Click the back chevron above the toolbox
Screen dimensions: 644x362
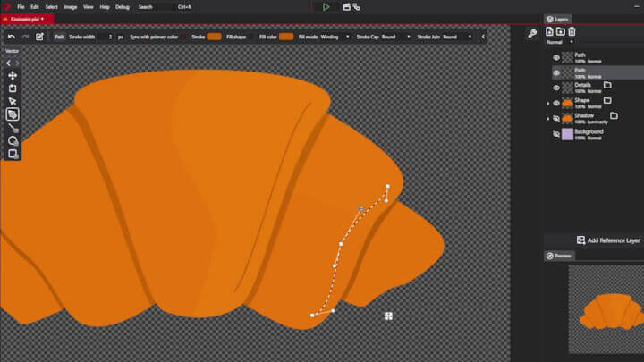(9, 63)
